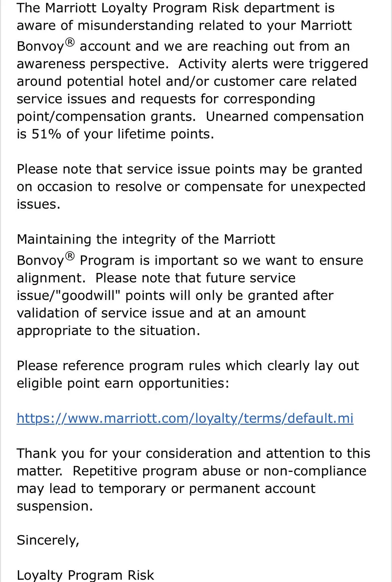Click the word 'suspension.' ending the warning

pyautogui.click(x=55, y=506)
